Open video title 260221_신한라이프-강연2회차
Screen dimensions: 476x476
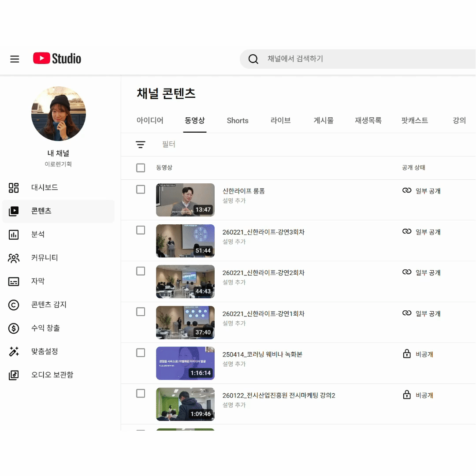(264, 273)
